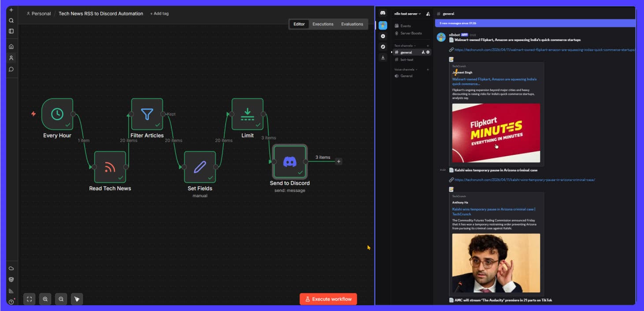Open Discord home via the Discord logo
Screen dimensions: 644x311
(x=383, y=13)
